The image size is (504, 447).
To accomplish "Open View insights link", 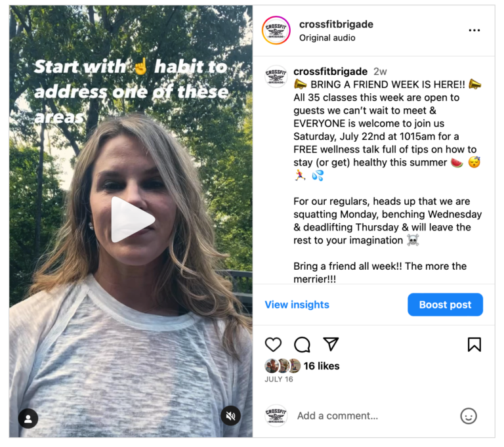I will point(297,305).
